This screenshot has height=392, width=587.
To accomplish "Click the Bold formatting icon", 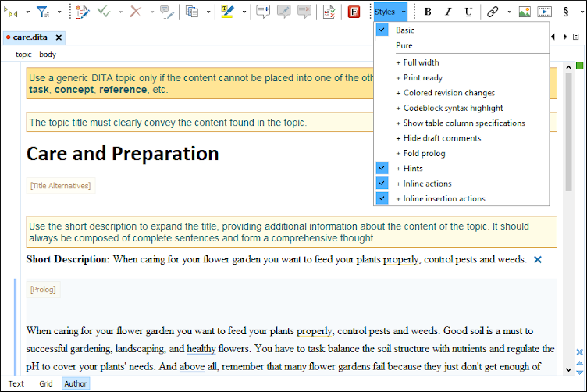I will point(428,12).
